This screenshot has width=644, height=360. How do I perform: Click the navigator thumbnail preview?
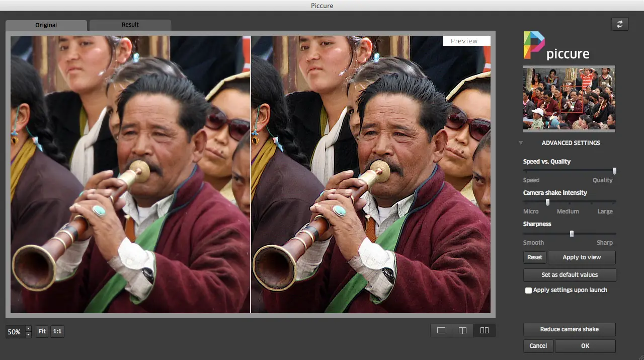569,98
